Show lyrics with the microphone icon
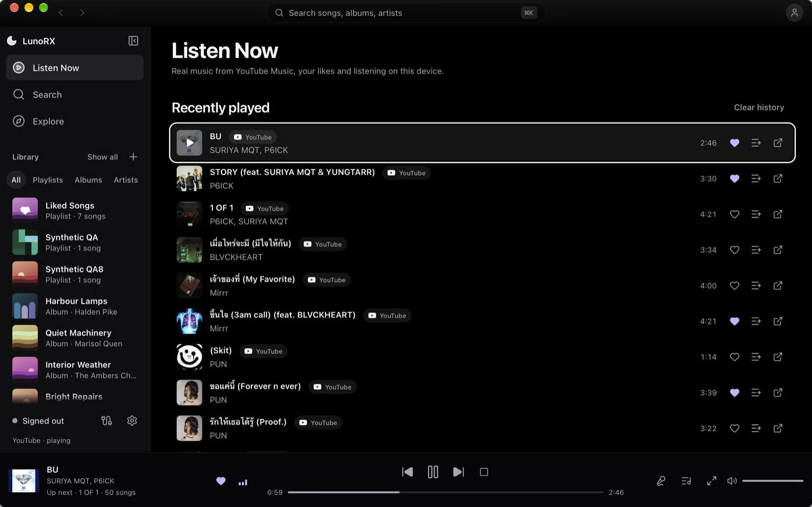This screenshot has width=812, height=507. 661,481
